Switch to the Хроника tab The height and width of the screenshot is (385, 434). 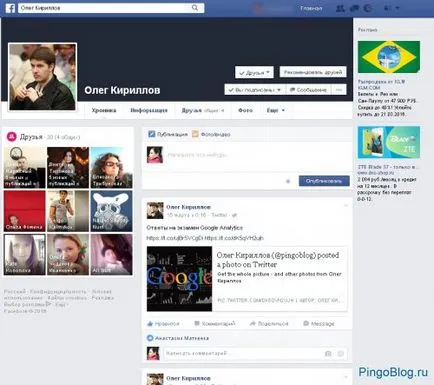[x=104, y=110]
